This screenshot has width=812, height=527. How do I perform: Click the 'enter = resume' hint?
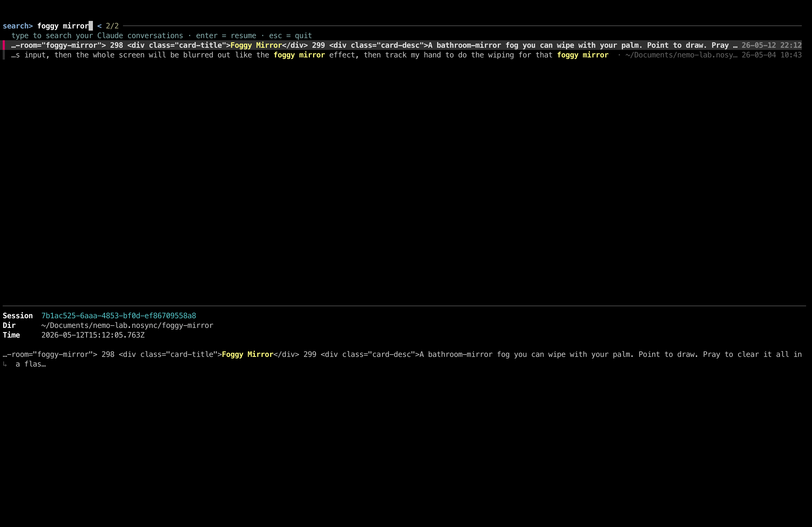coord(226,35)
